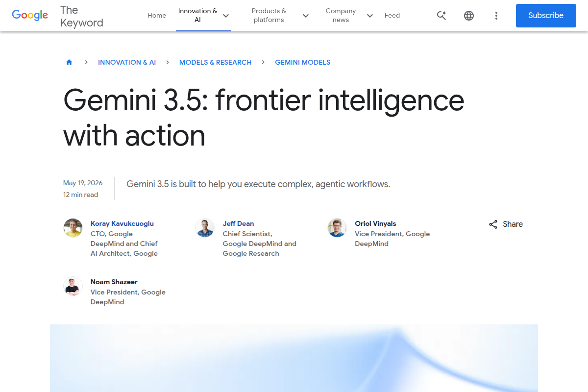Click the Share label

pos(513,224)
